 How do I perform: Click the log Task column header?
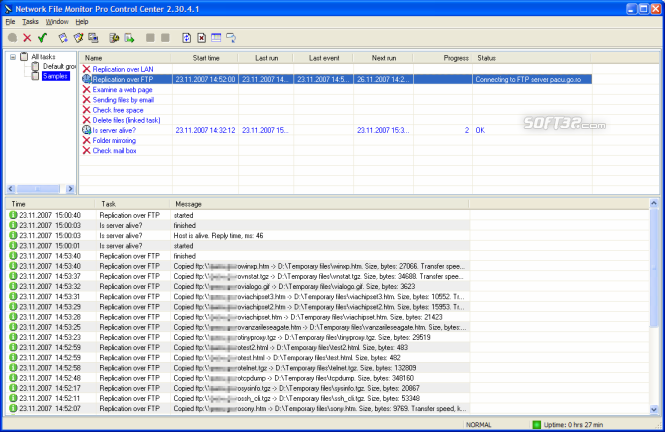133,204
